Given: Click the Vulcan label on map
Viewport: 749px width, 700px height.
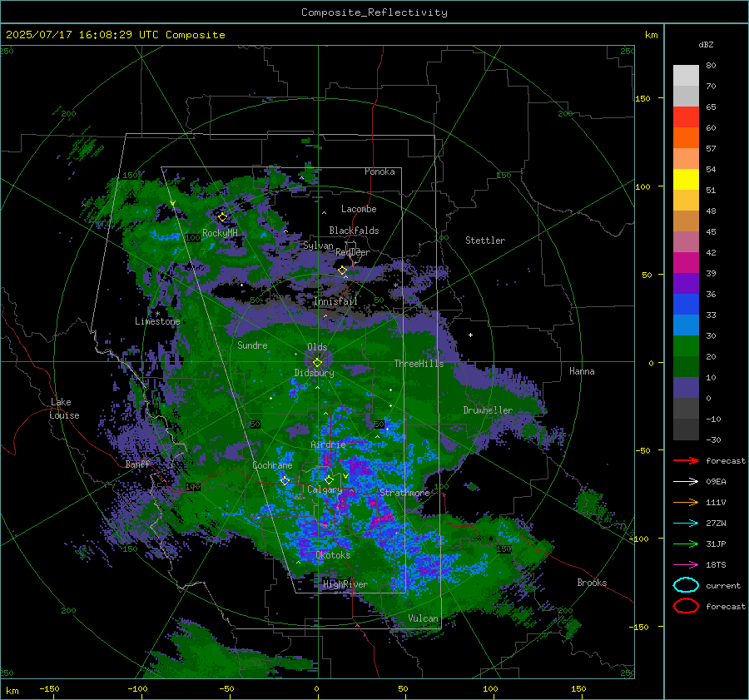Looking at the screenshot, I should pyautogui.click(x=424, y=618).
